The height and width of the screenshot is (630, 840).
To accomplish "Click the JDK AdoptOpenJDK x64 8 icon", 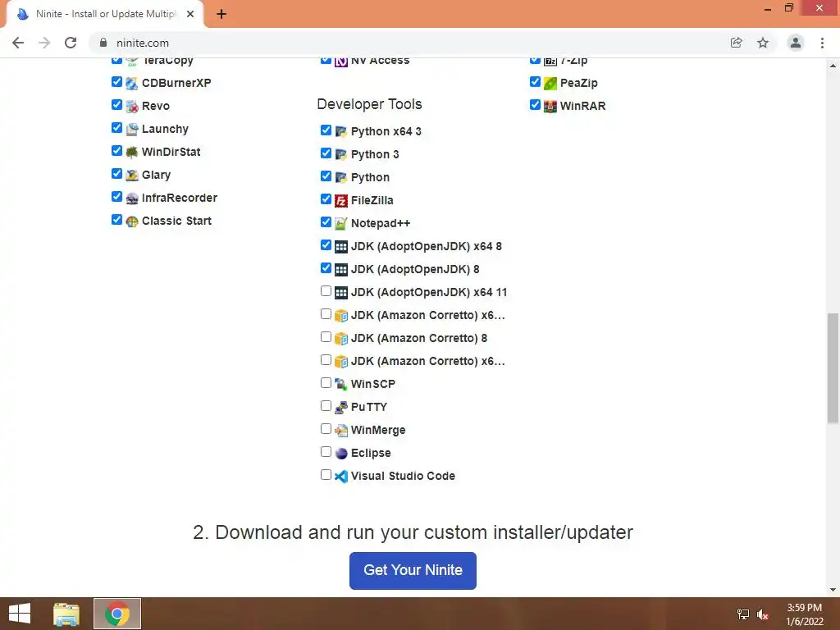I will pyautogui.click(x=340, y=247).
